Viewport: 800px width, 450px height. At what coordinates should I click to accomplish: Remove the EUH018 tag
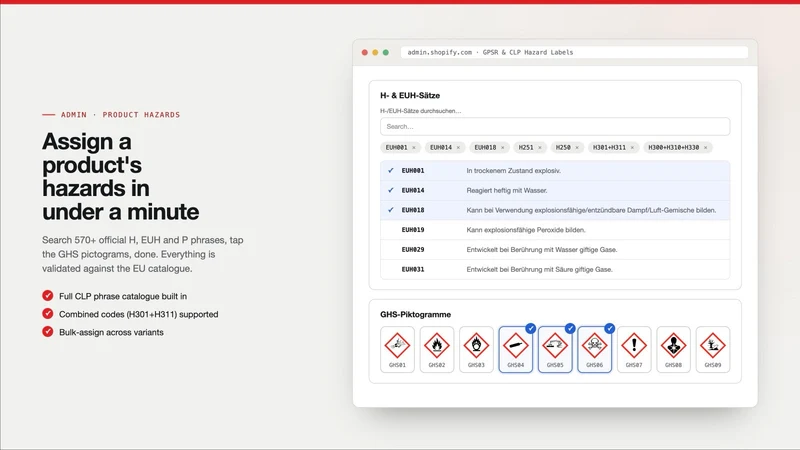(503, 147)
